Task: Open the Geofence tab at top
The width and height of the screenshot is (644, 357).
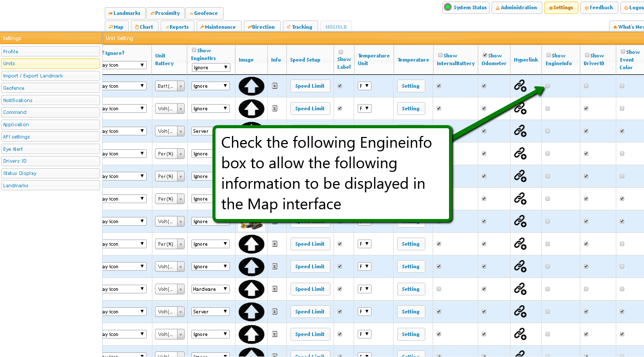Action: 204,13
